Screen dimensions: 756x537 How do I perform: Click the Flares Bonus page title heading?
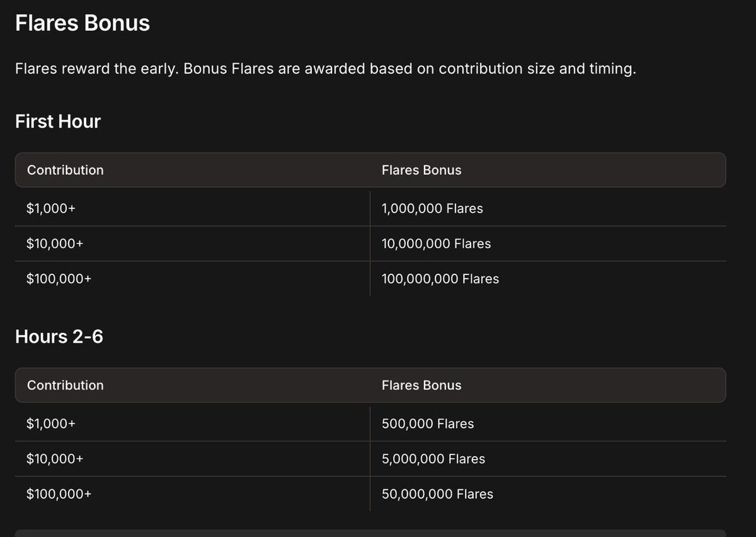tap(83, 23)
